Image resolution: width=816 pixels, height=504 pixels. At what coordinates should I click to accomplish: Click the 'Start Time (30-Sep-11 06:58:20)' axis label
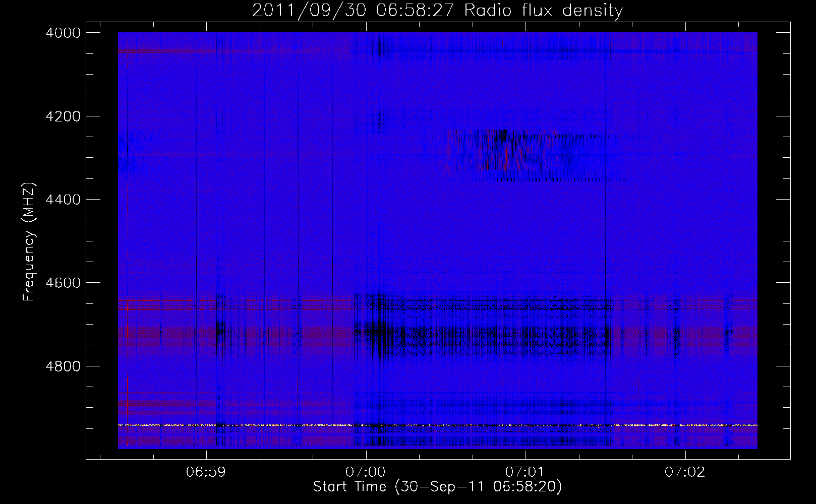pyautogui.click(x=437, y=487)
